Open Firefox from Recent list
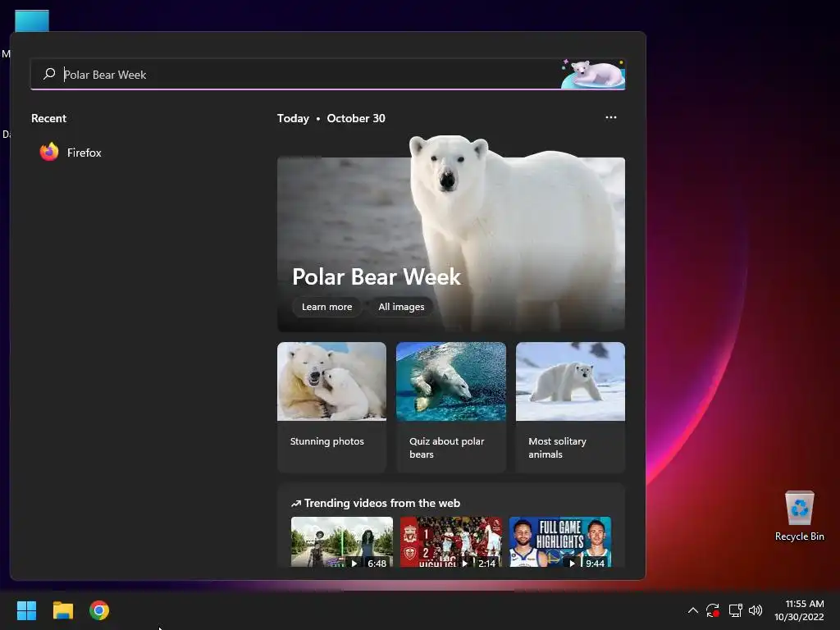 (x=71, y=153)
